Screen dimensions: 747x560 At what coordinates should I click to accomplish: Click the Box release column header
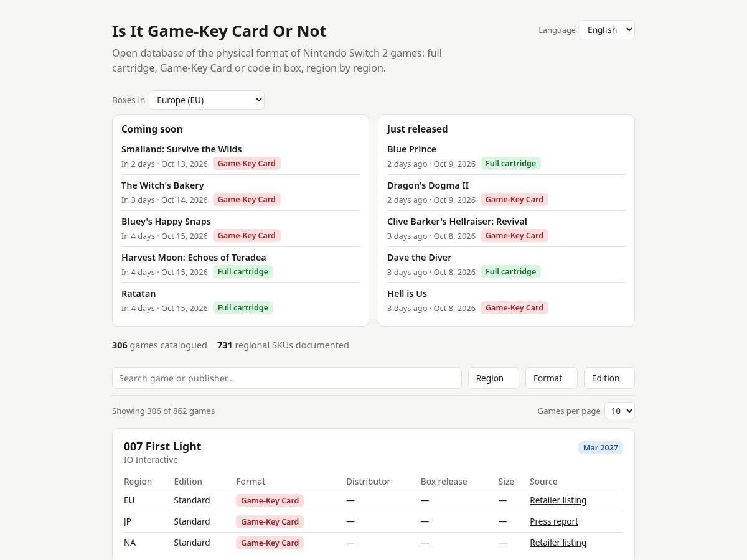tap(444, 482)
